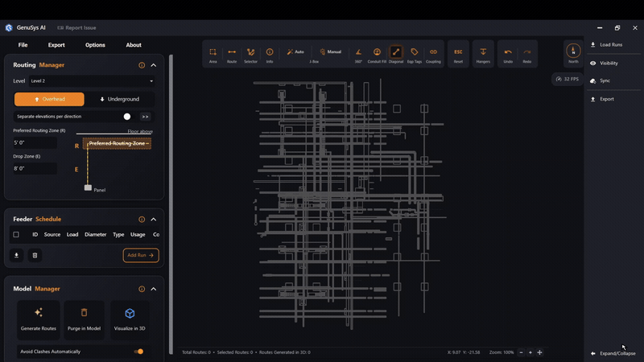Screen dimensions: 644x362
Task: Open the Conduit Fill tool
Action: coord(377,55)
